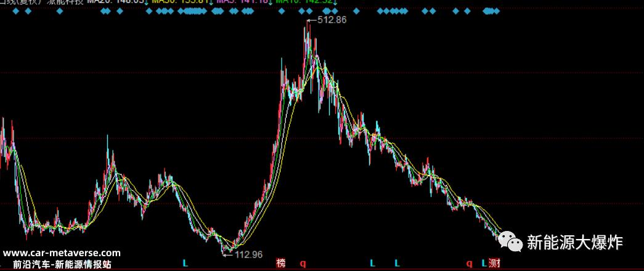Click the MA20 moving average value in the header
Viewport: 644px width, 271px height.
[x=116, y=2]
